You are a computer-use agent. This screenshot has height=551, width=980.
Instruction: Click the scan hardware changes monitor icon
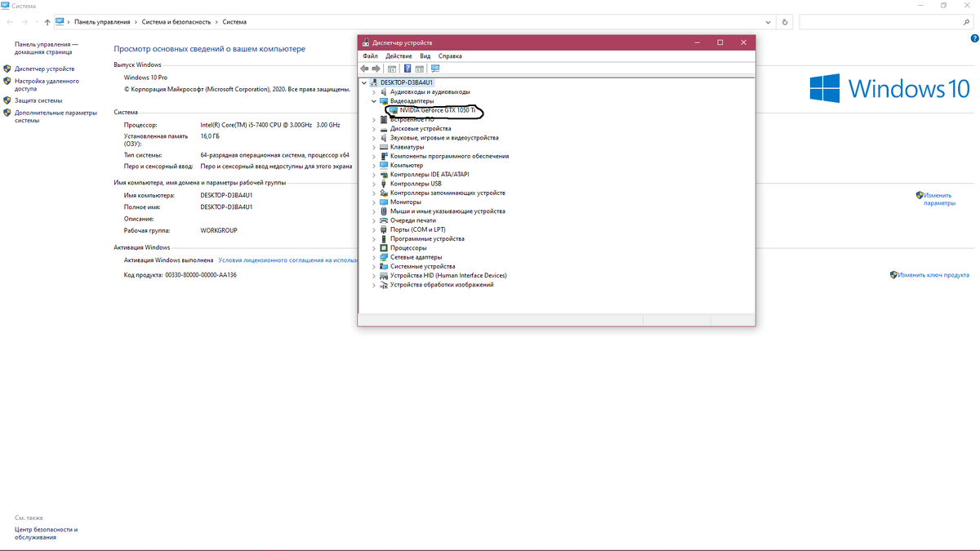(435, 69)
